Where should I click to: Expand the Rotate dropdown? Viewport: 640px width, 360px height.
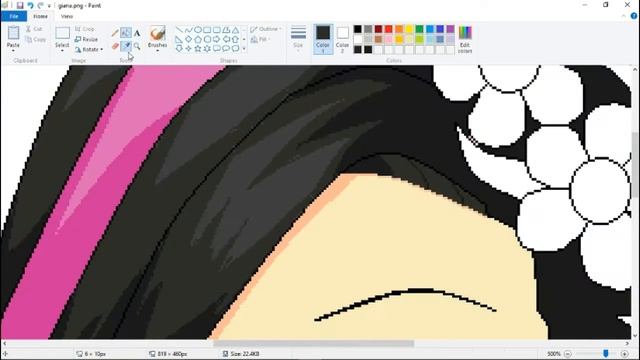click(102, 49)
